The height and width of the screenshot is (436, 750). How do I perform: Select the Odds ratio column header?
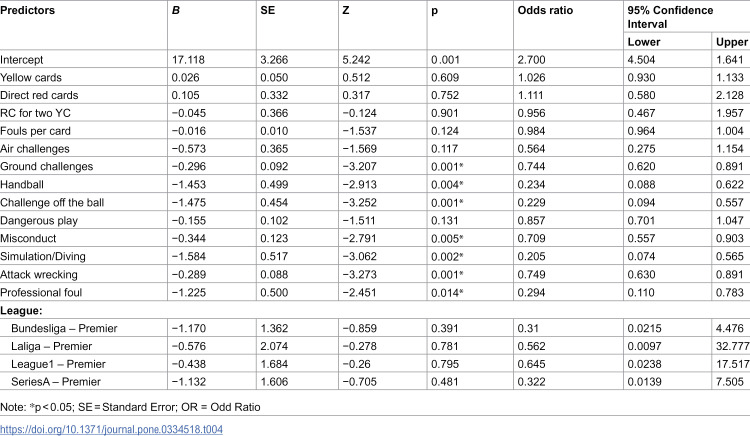pos(545,11)
